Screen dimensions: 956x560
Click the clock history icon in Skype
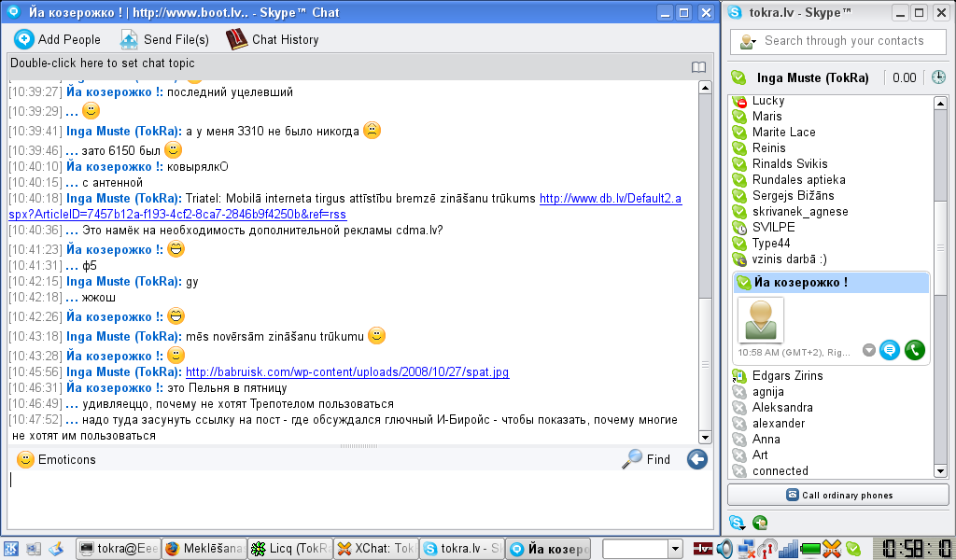pyautogui.click(x=938, y=77)
